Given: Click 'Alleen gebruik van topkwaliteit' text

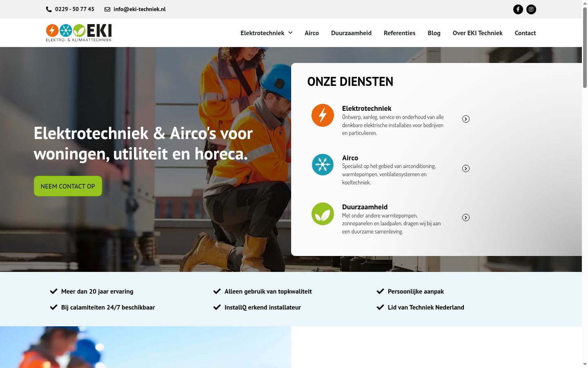Looking at the screenshot, I should [268, 292].
